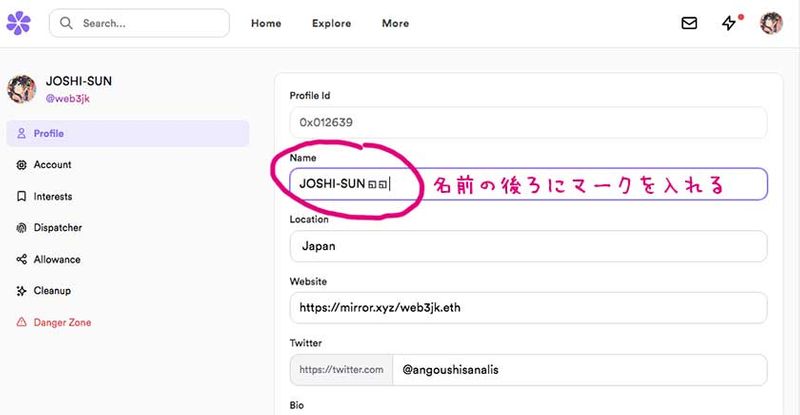Select the Account gear icon
The image size is (800, 415).
[22, 165]
